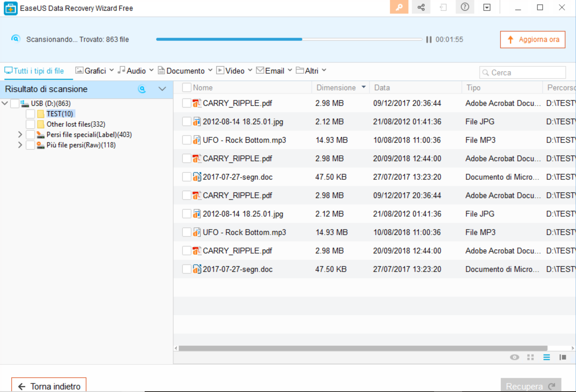The height and width of the screenshot is (392, 576).
Task: Sort by the Nome column header
Action: (x=203, y=88)
